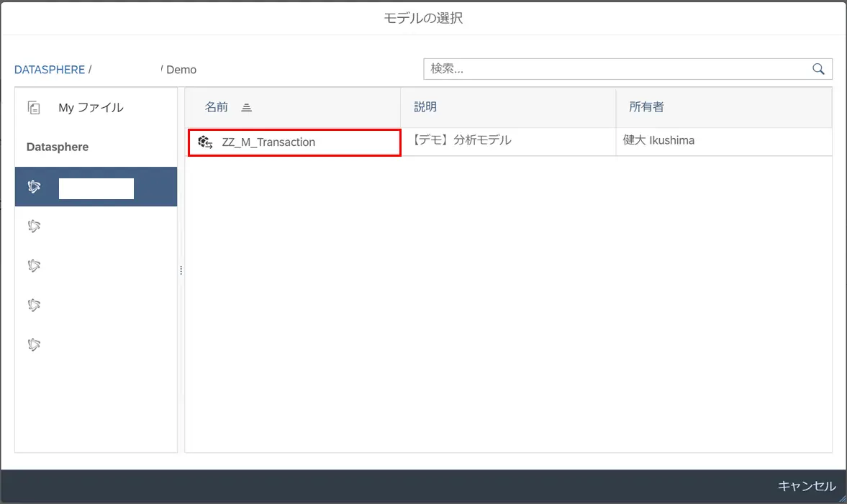Click the Demo breadcrumb
Screen dimensions: 847x504
[x=181, y=70]
